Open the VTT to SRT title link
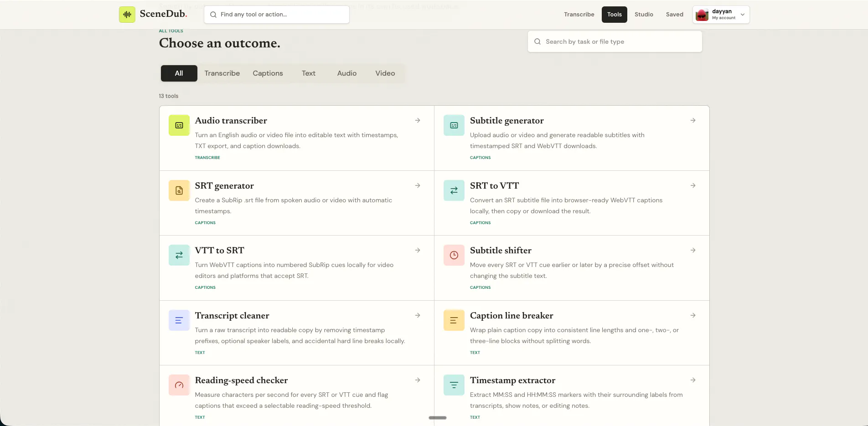The image size is (868, 426). 220,251
